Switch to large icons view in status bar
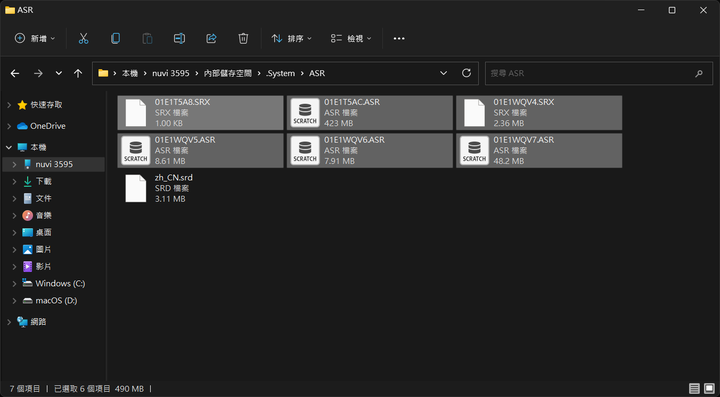This screenshot has width=720, height=397. (709, 389)
